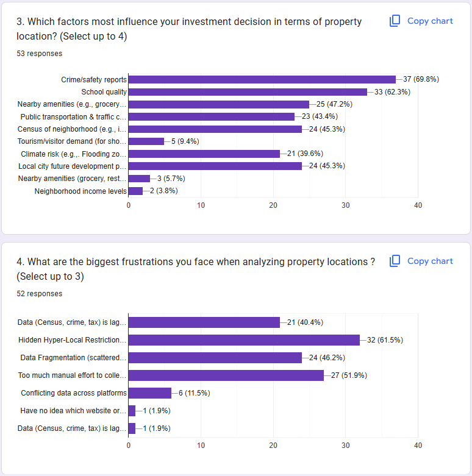Click copy icon for question 3 chart
Screen dimensions: 472x476
coord(395,21)
